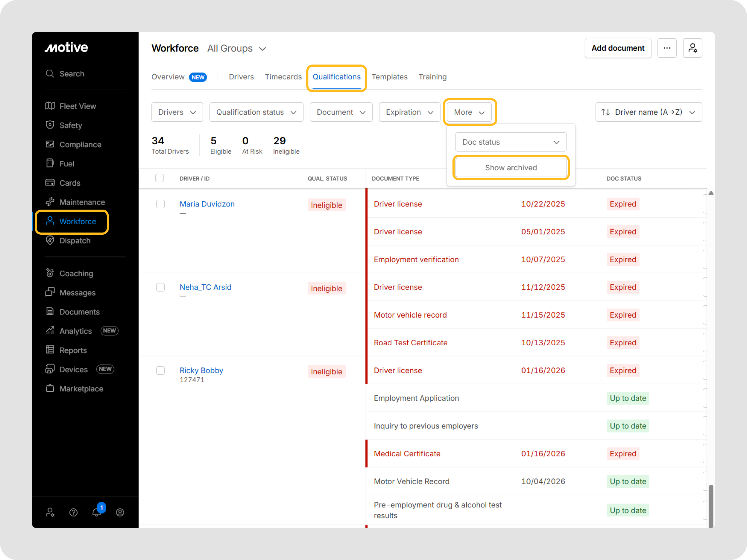Screen dimensions: 747x560
Task: Switch to the Timecards tab
Action: (x=283, y=77)
